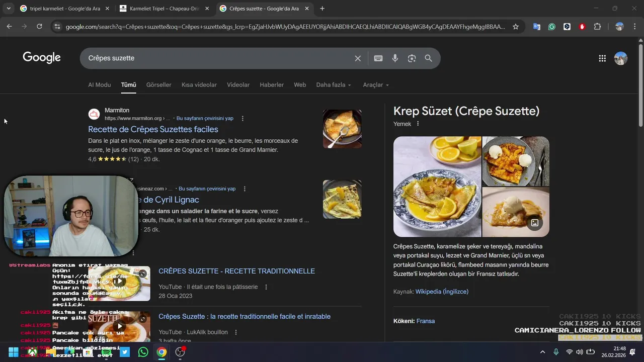The image size is (644, 362).
Task: Open options for LukAlik bouillon video
Action: (236, 332)
